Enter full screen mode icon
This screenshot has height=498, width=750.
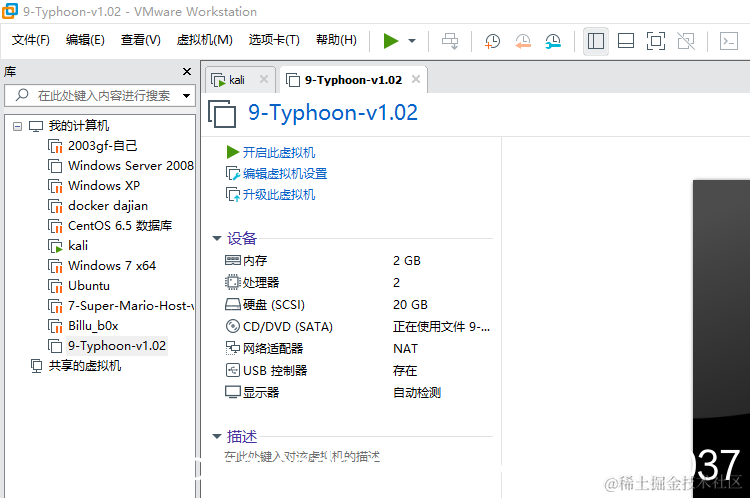tap(656, 41)
